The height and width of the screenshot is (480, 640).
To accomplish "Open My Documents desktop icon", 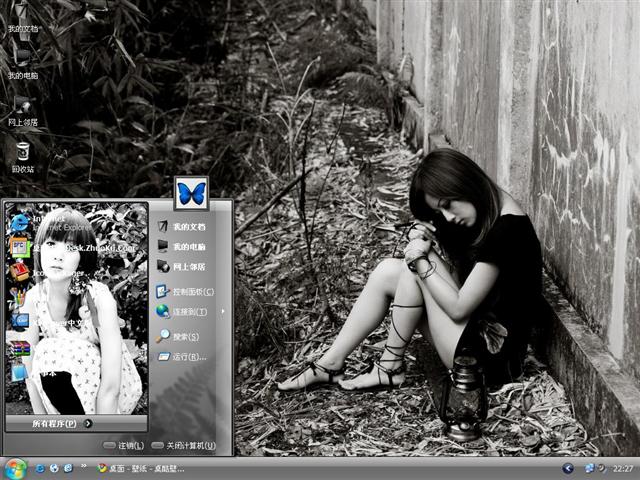I will tap(22, 14).
